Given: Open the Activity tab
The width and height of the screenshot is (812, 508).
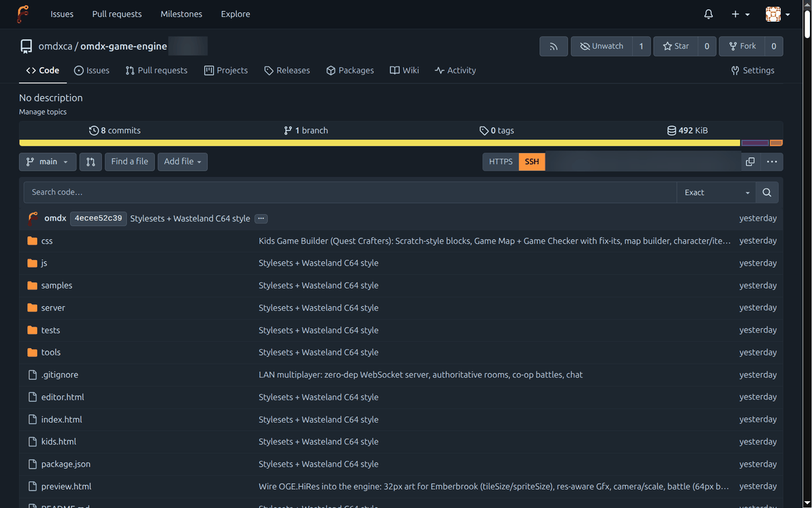Looking at the screenshot, I should tap(455, 70).
